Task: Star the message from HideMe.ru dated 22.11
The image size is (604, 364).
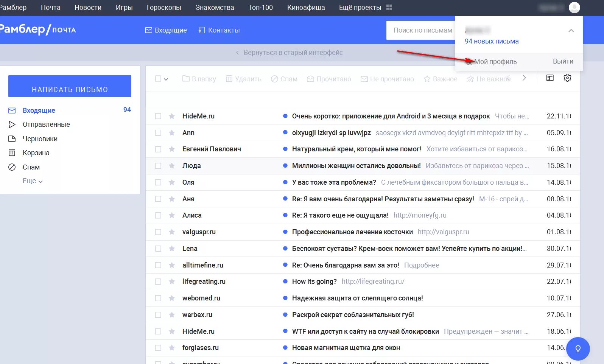Action: point(172,116)
